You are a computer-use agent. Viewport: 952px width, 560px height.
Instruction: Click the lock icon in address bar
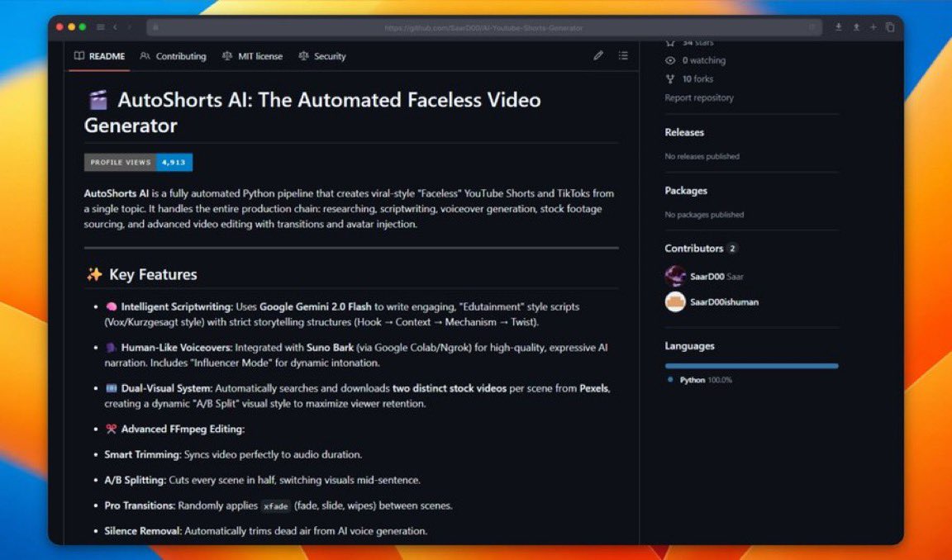coord(156,27)
